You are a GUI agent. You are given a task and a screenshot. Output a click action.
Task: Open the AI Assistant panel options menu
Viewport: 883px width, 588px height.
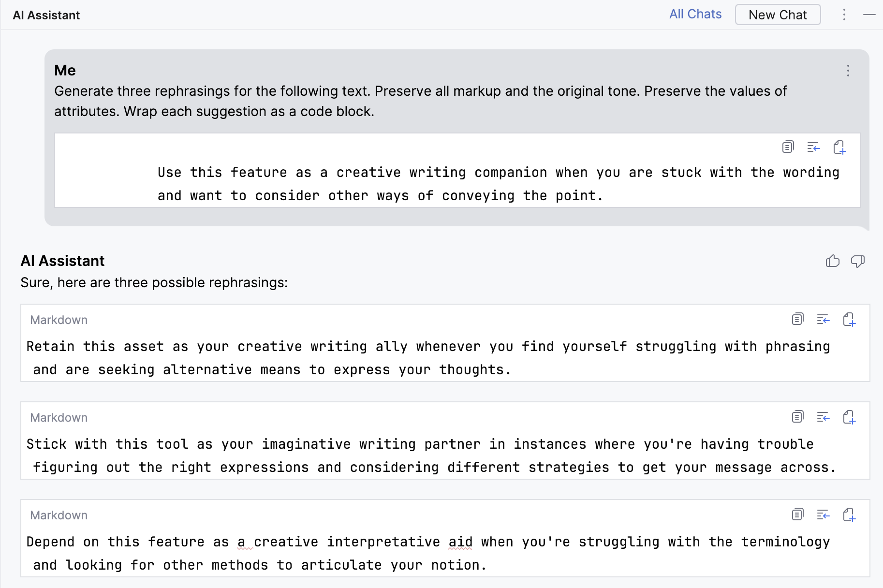click(x=844, y=15)
